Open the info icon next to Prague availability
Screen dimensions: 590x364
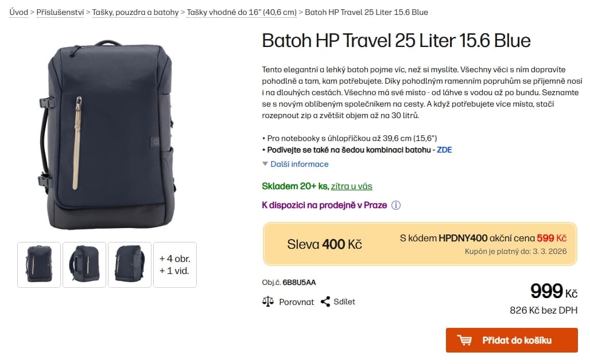click(x=395, y=205)
